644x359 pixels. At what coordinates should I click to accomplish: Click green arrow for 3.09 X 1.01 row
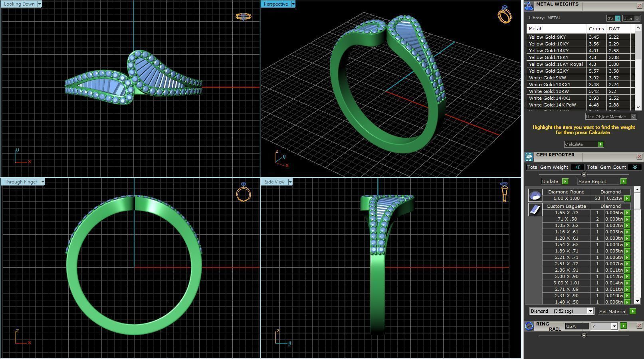tap(627, 283)
